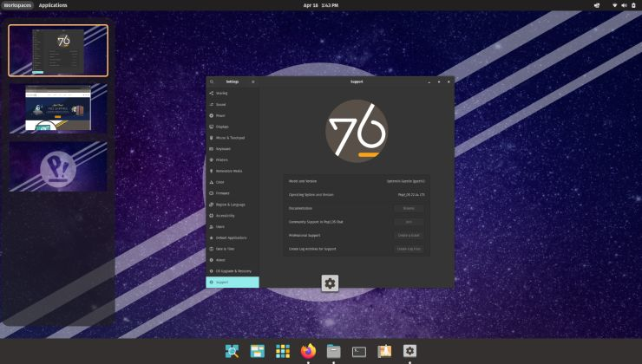Open Mouse & Touchpad settings

click(233, 138)
